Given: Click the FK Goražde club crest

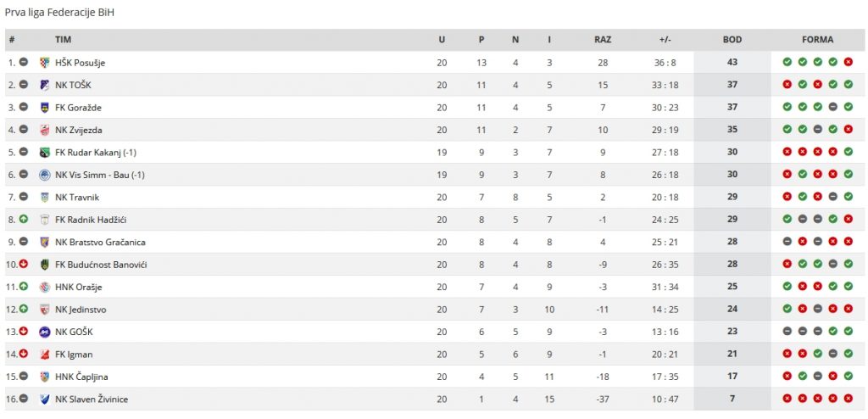Looking at the screenshot, I should click(45, 108).
